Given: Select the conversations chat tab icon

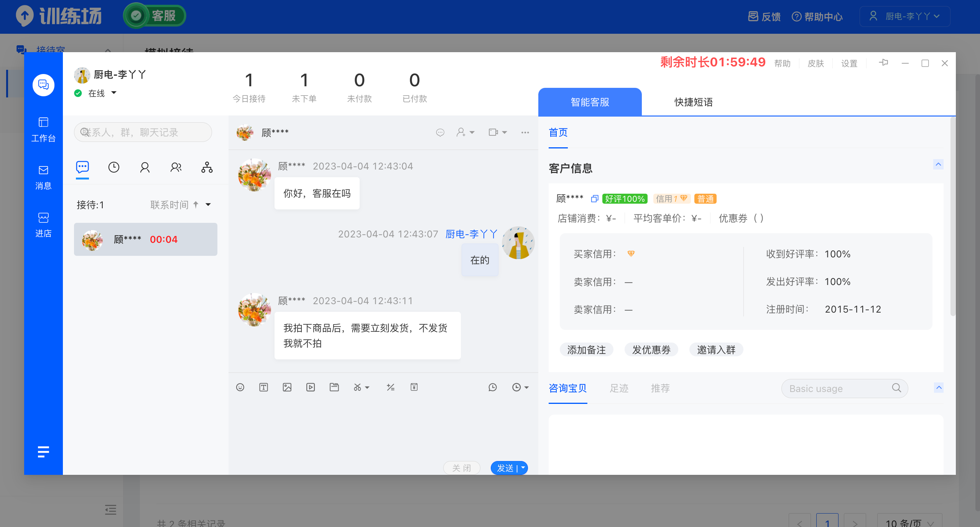Looking at the screenshot, I should pos(82,167).
